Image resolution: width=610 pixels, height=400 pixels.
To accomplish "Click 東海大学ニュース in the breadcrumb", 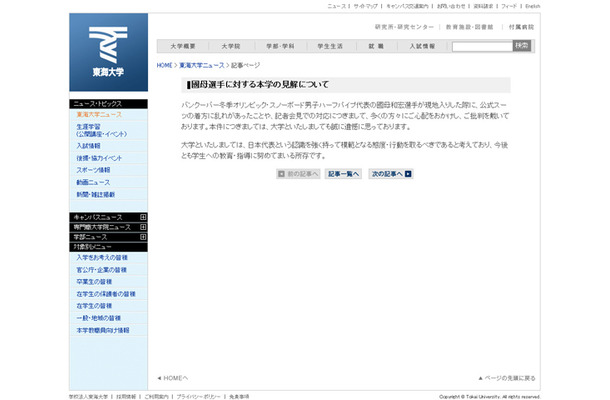I will click(202, 65).
